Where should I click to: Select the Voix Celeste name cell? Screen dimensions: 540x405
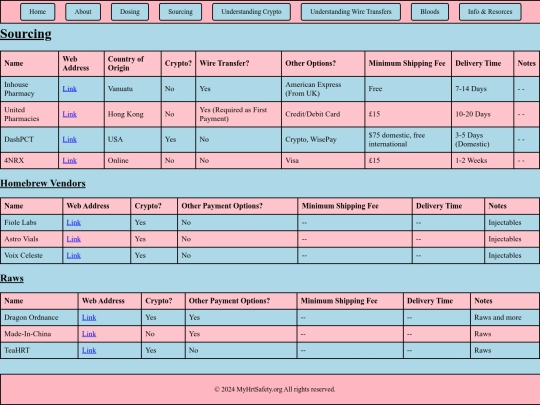(x=31, y=256)
